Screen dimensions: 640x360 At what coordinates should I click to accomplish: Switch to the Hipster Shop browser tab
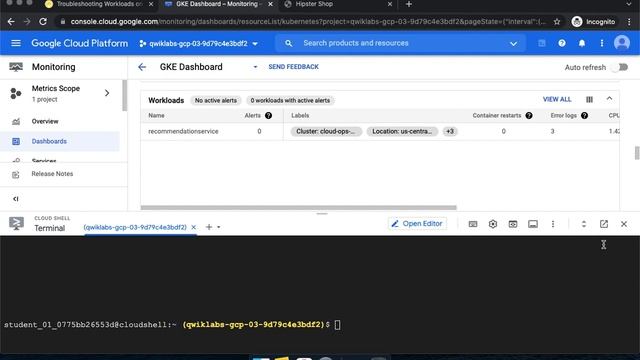click(x=338, y=4)
